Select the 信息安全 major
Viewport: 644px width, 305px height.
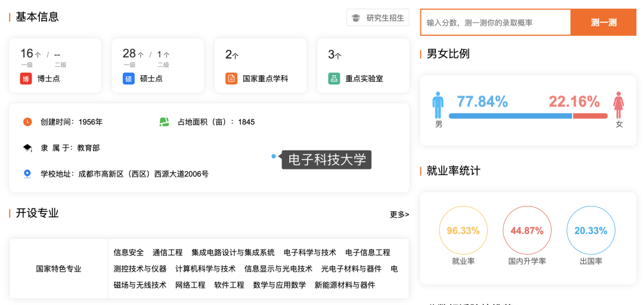coord(129,252)
